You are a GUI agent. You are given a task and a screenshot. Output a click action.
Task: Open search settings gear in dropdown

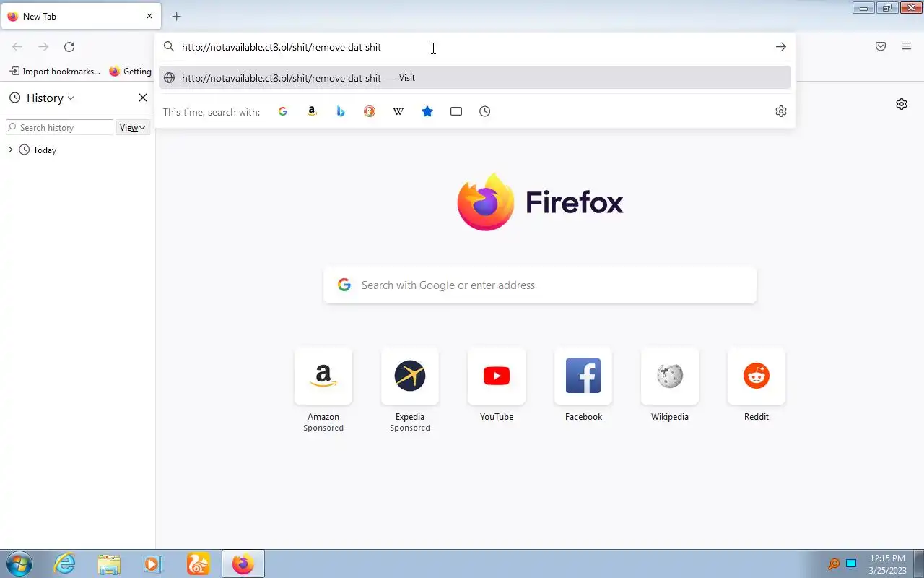click(780, 111)
